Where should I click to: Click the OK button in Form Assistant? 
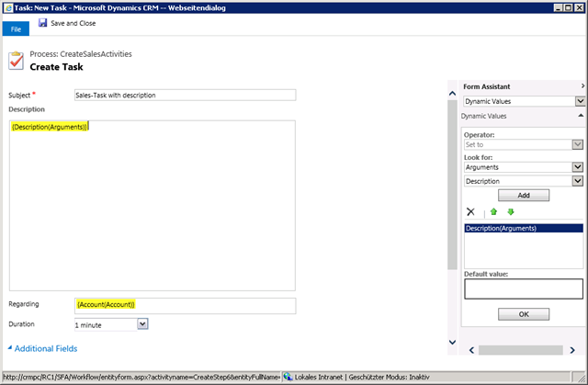coord(524,314)
